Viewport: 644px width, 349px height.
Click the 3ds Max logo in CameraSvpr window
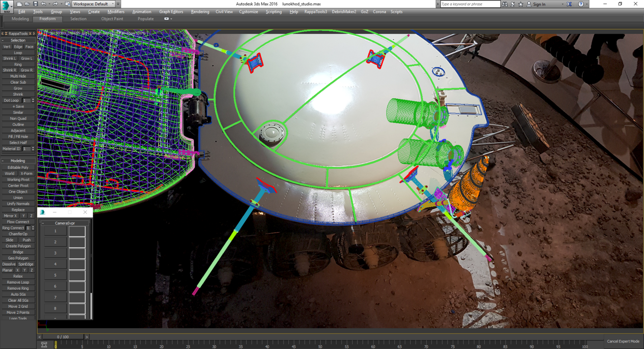point(42,212)
